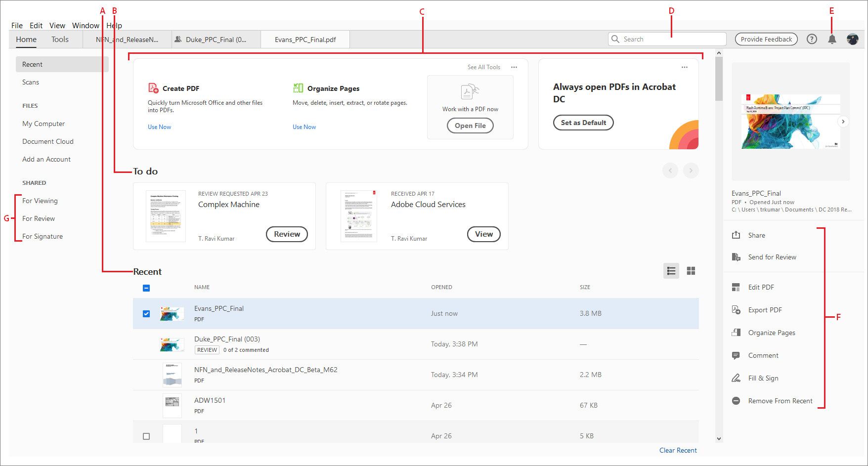
Task: Open the Evans_PPC_Final preview thumbnail
Action: pos(790,122)
